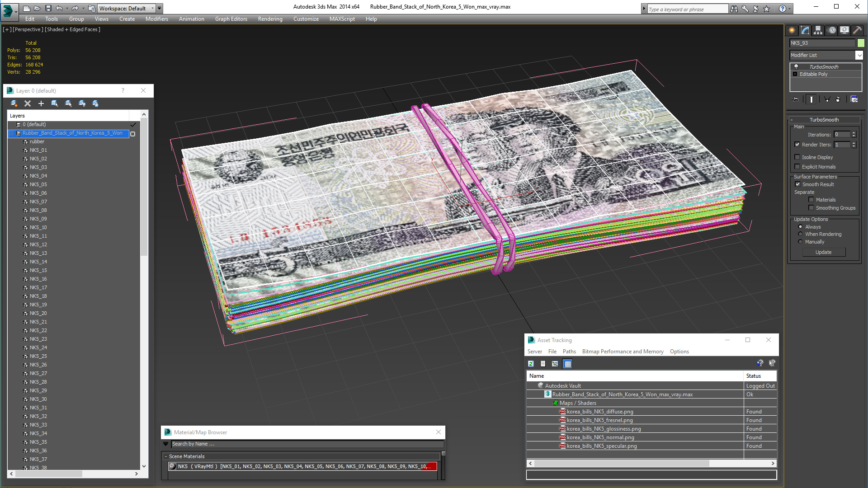
Task: Delete highlighted empty layer icon
Action: tap(28, 103)
